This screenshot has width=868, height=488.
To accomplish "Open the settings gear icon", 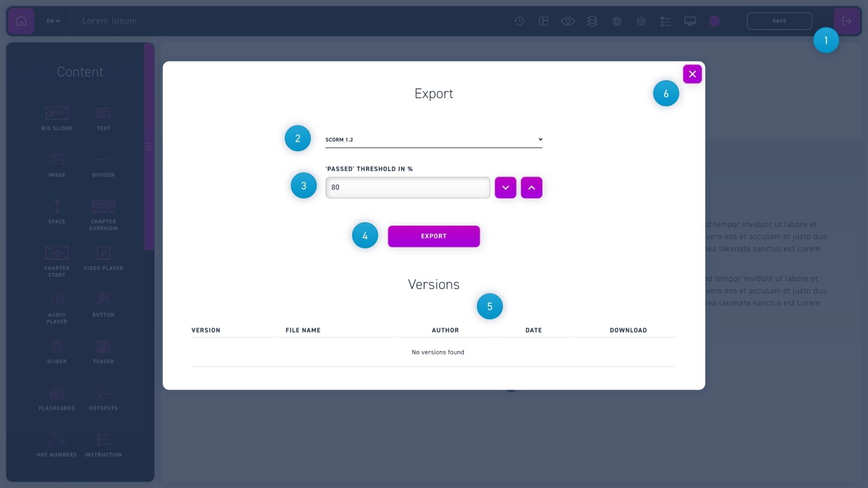I will (641, 21).
